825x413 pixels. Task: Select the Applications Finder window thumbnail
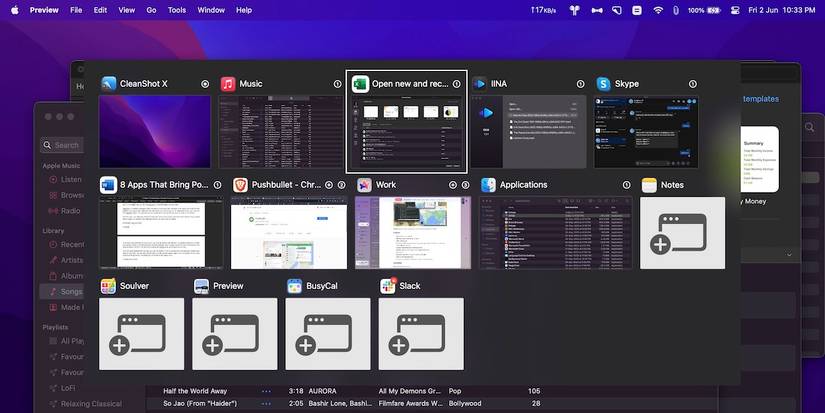coord(556,233)
